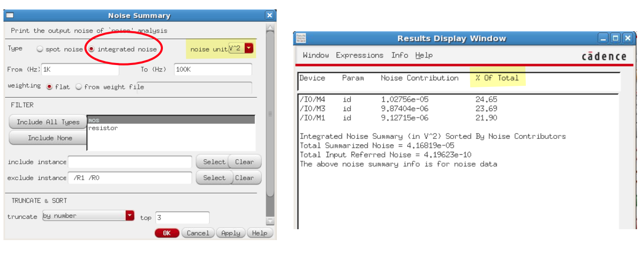Open Expressions menu in Results Display
This screenshot has width=644, height=254.
tap(359, 55)
